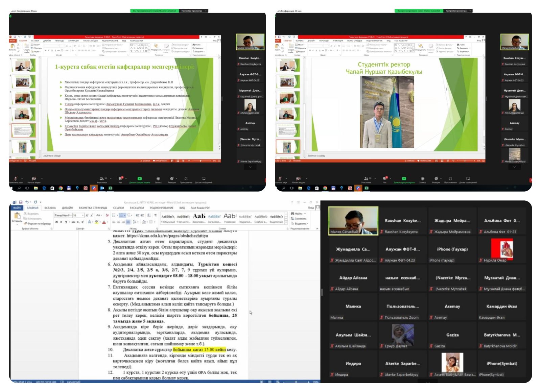Switch to РАЗМЕТКА СТРАНИЦЫ tab in Word
The image size is (541, 392).
[x=93, y=208]
